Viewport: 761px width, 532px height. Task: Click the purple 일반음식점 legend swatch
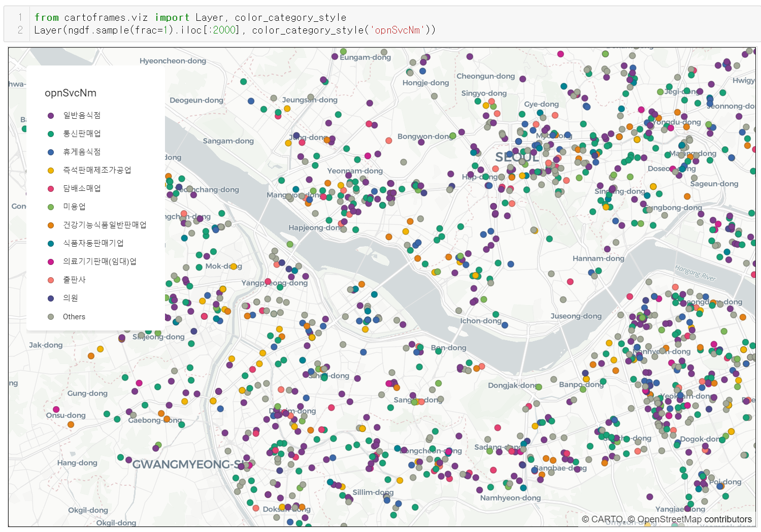point(51,116)
